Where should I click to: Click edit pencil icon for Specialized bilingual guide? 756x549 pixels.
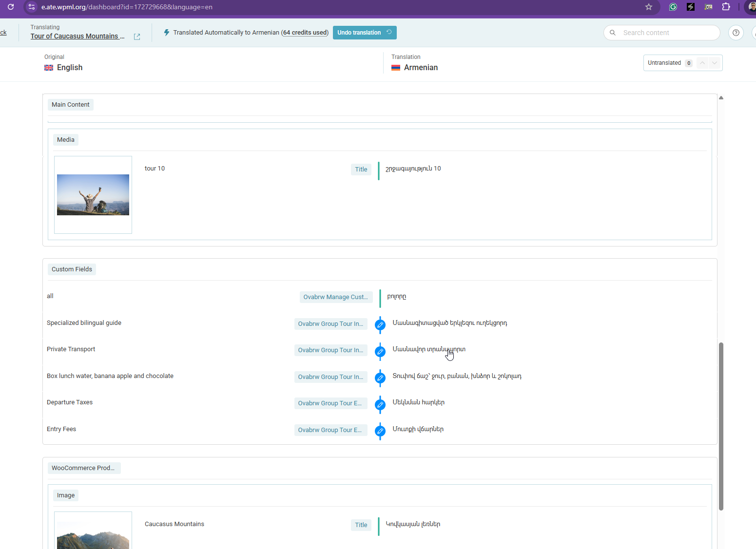(x=380, y=325)
